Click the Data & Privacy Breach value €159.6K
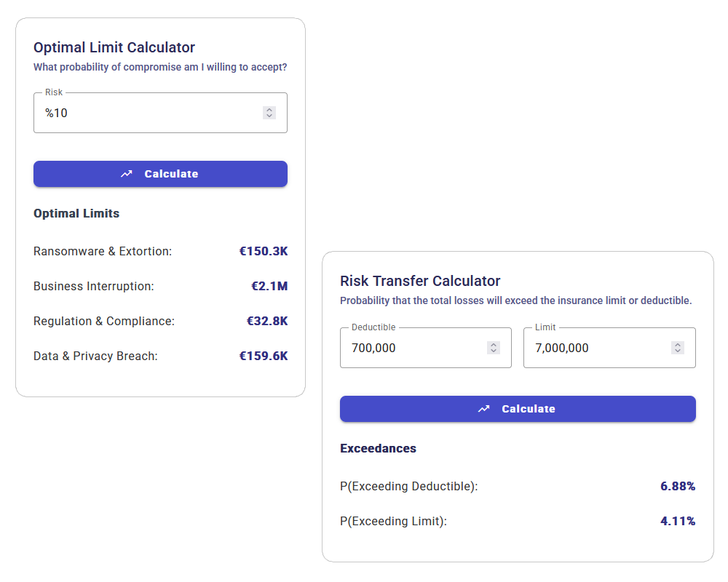The width and height of the screenshot is (728, 582). [264, 356]
